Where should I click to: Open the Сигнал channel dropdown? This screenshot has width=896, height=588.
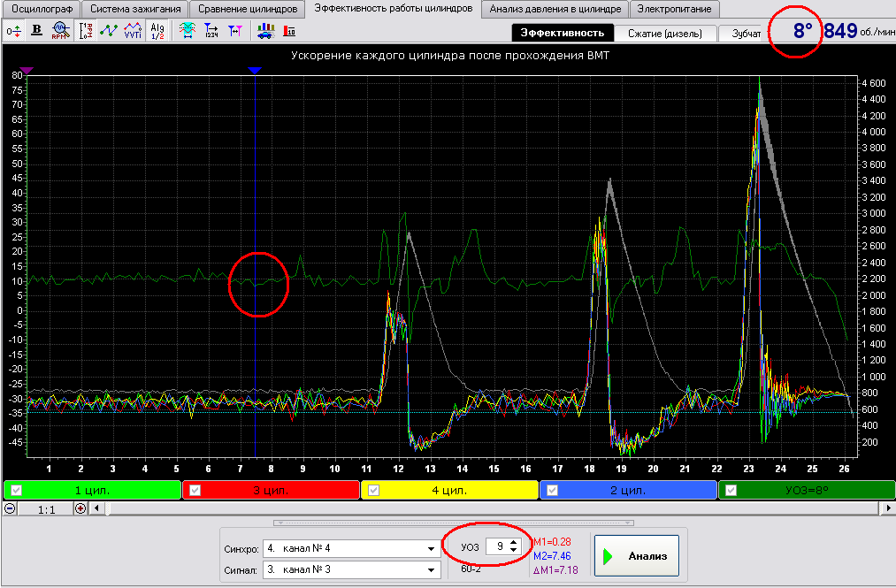431,569
